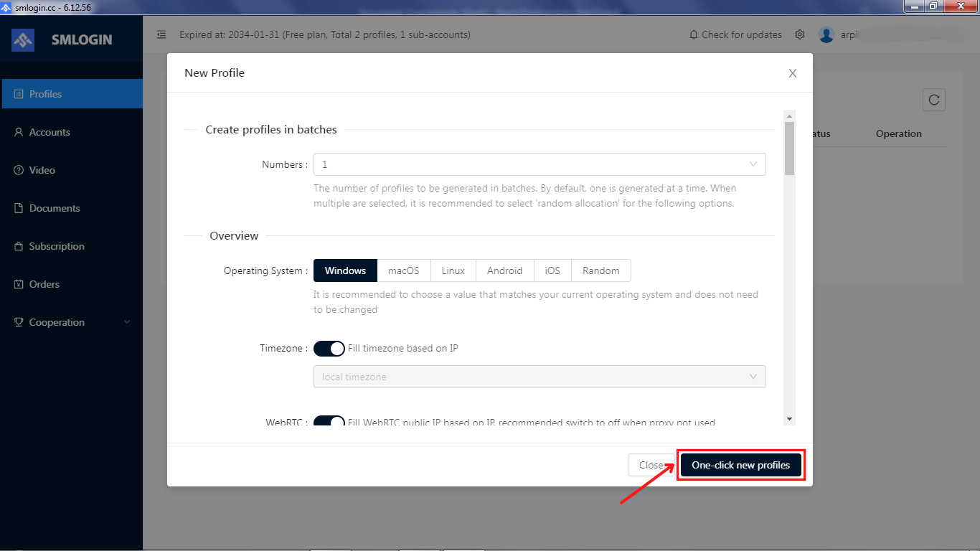Open the Numbers dropdown
The height and width of the screenshot is (551, 980).
(753, 164)
